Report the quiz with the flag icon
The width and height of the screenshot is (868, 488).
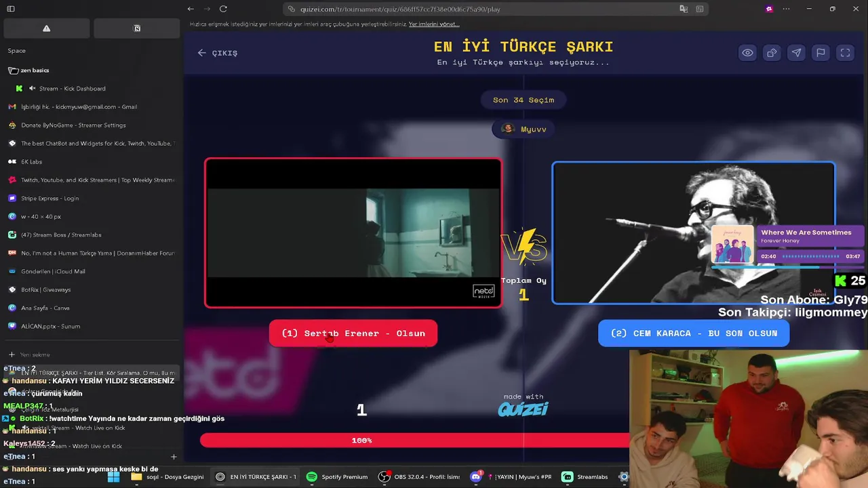click(x=821, y=53)
